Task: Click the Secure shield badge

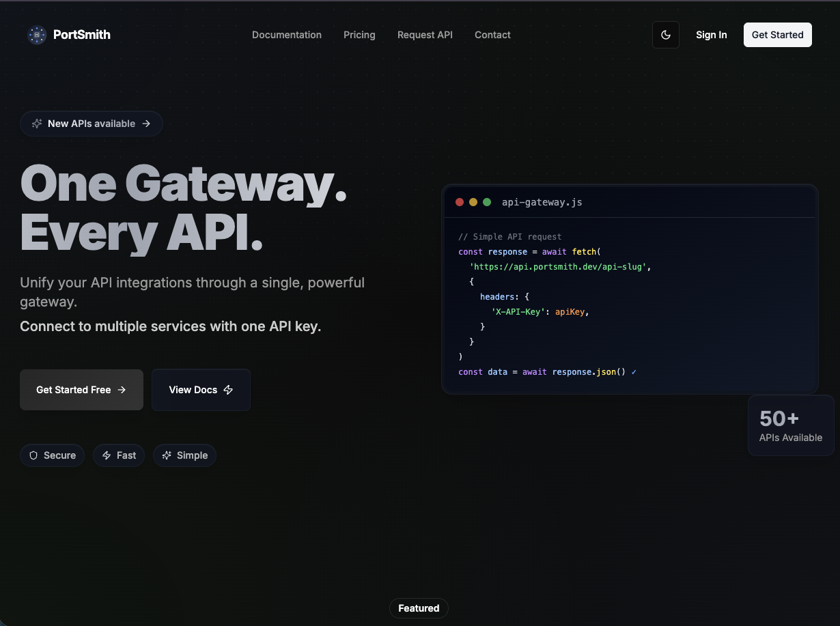Action: (x=52, y=455)
